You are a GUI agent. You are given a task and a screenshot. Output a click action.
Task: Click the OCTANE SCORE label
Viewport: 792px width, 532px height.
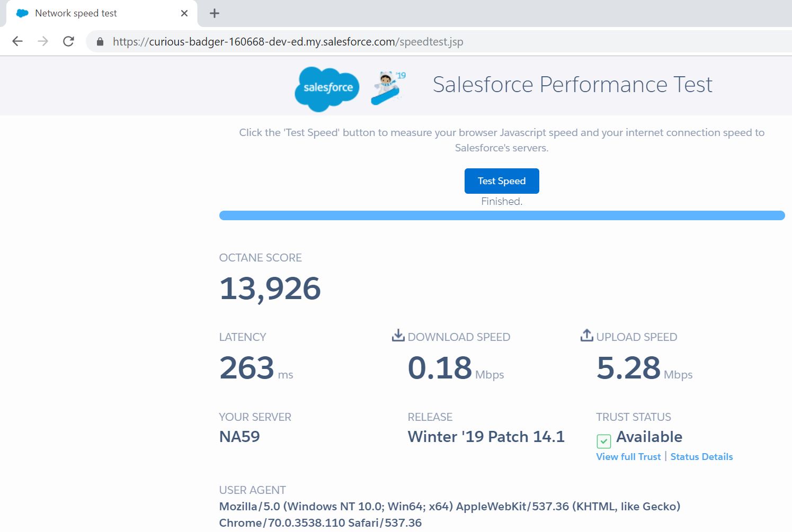[260, 258]
